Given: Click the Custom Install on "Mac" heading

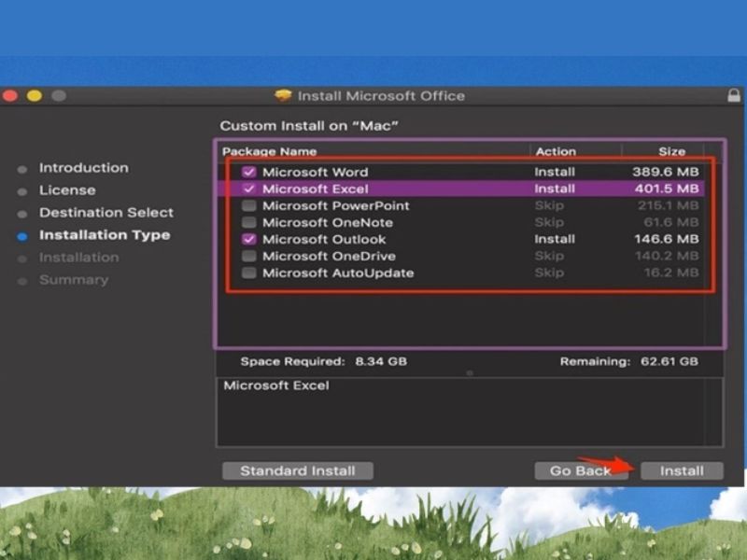Looking at the screenshot, I should (x=309, y=126).
